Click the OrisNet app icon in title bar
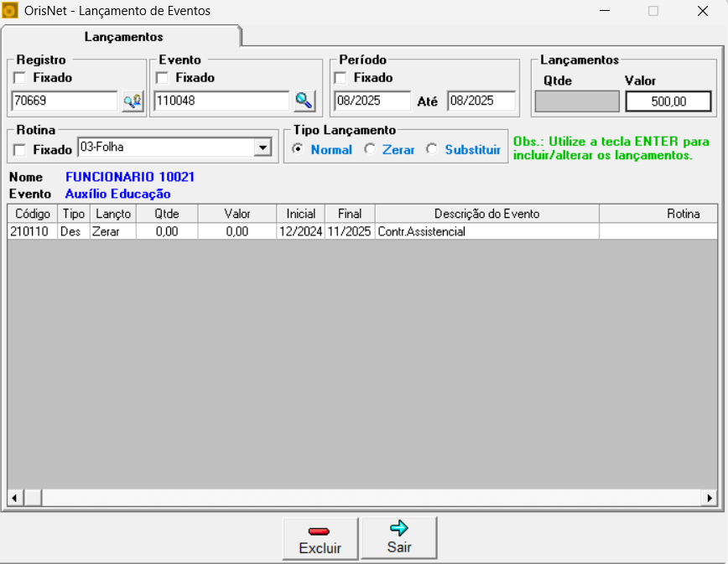This screenshot has width=728, height=564. (11, 12)
